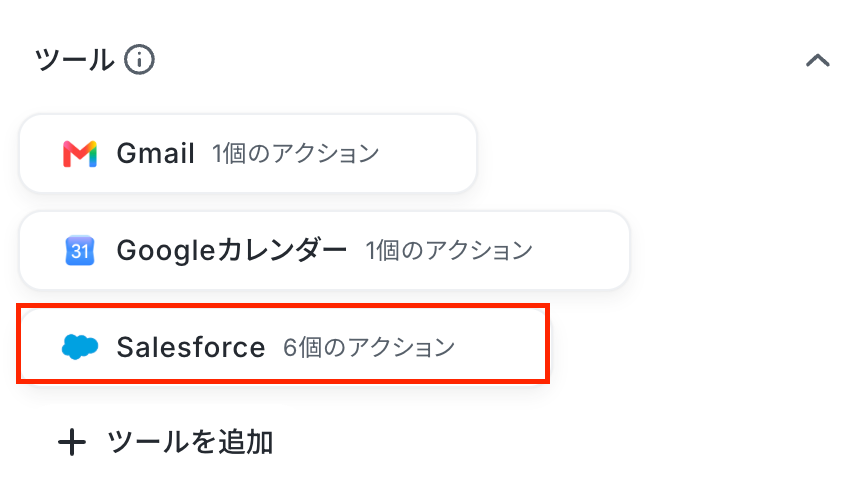Click Gmail's 1個のアクション count text
This screenshot has height=488, width=864.
coord(296,154)
